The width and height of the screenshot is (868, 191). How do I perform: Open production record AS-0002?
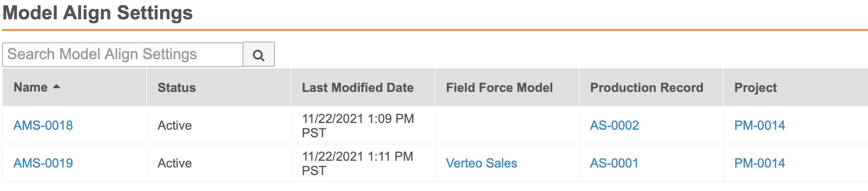pyautogui.click(x=615, y=125)
